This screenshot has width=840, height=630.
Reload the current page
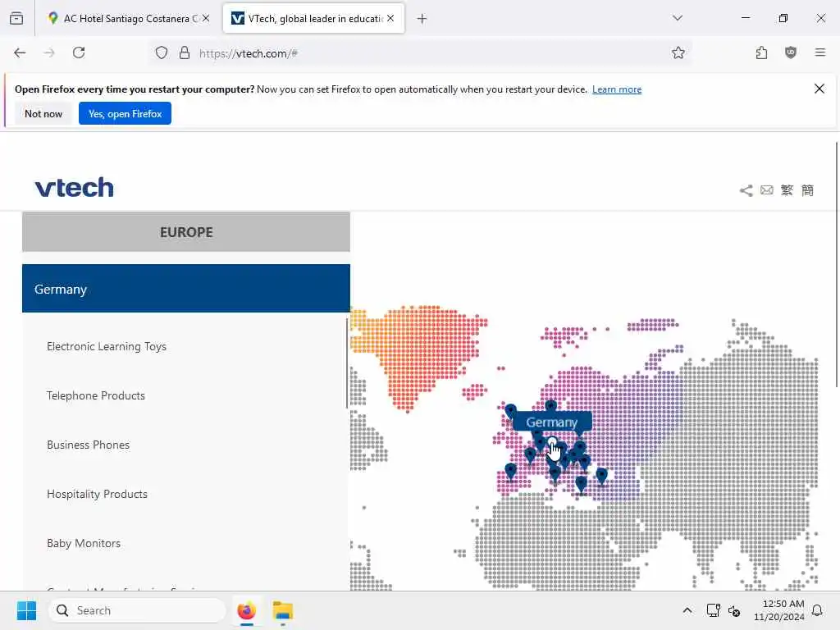(x=79, y=52)
